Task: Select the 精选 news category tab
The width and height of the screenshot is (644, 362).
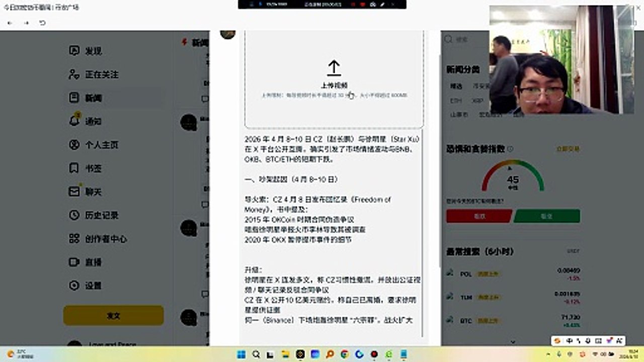Action: coord(456,86)
